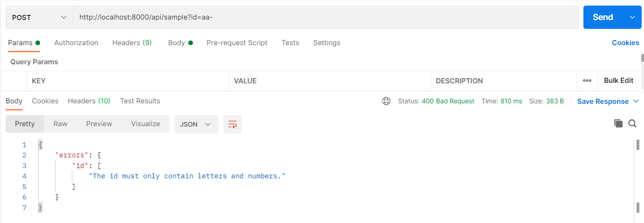Switch to the Authorization tab

[x=76, y=43]
